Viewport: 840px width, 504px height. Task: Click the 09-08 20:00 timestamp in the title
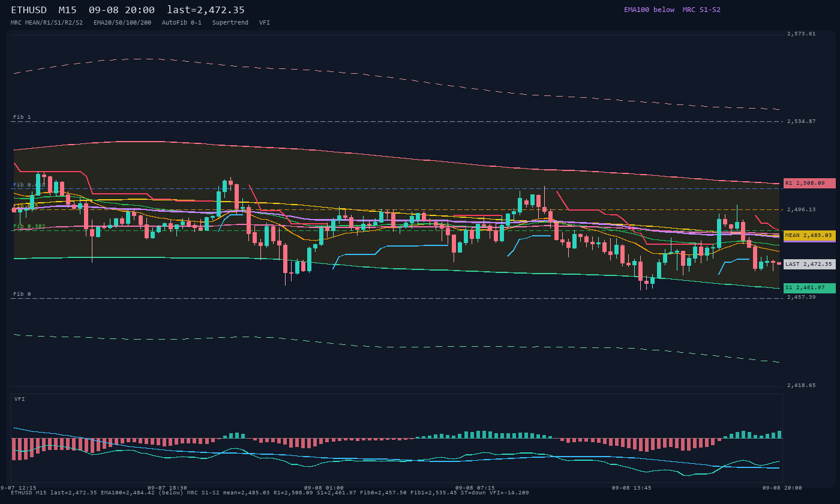click(121, 10)
